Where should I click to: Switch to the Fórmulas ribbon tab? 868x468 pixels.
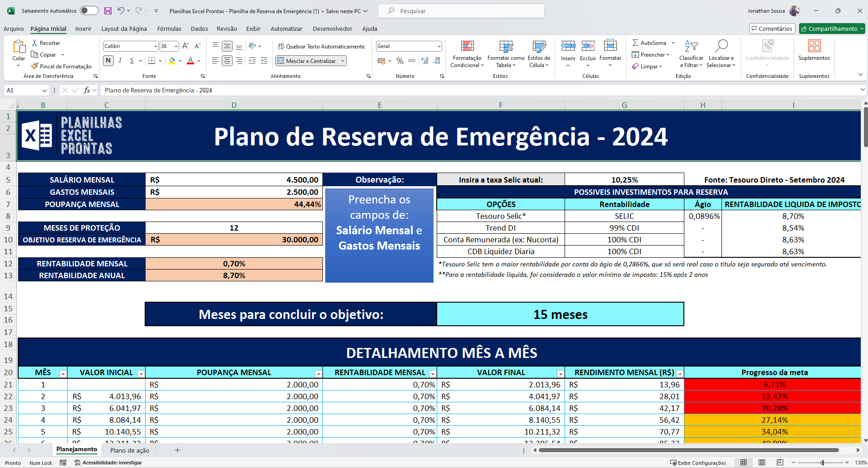point(169,29)
